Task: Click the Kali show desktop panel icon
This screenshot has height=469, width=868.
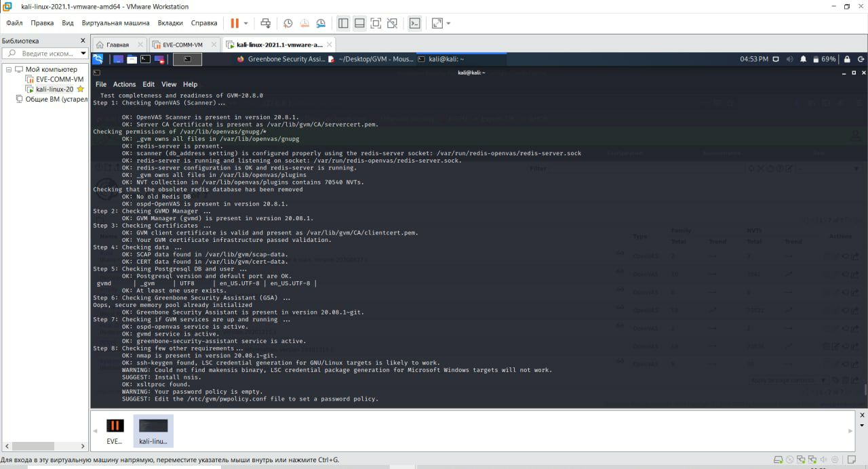Action: tap(118, 59)
